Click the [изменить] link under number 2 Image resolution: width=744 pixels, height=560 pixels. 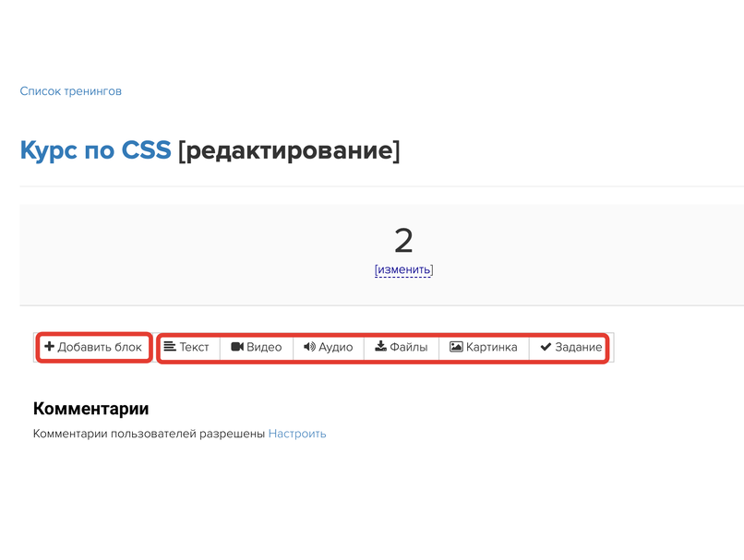(403, 269)
